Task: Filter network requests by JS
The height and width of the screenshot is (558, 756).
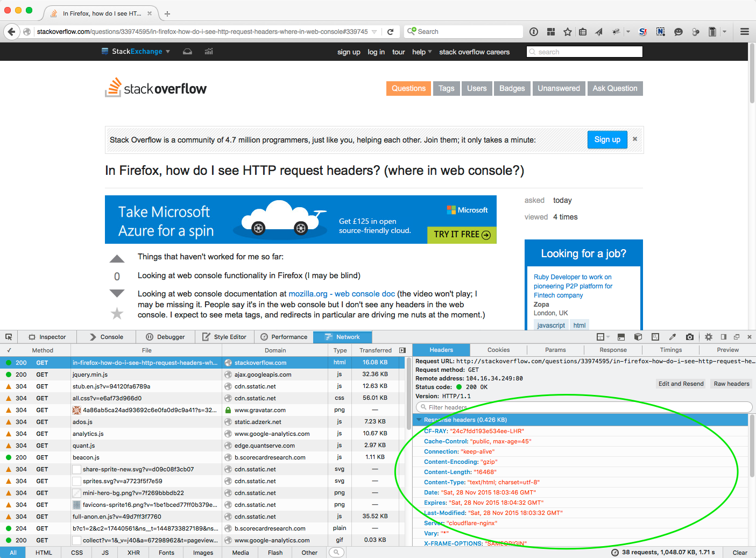Action: [x=105, y=553]
